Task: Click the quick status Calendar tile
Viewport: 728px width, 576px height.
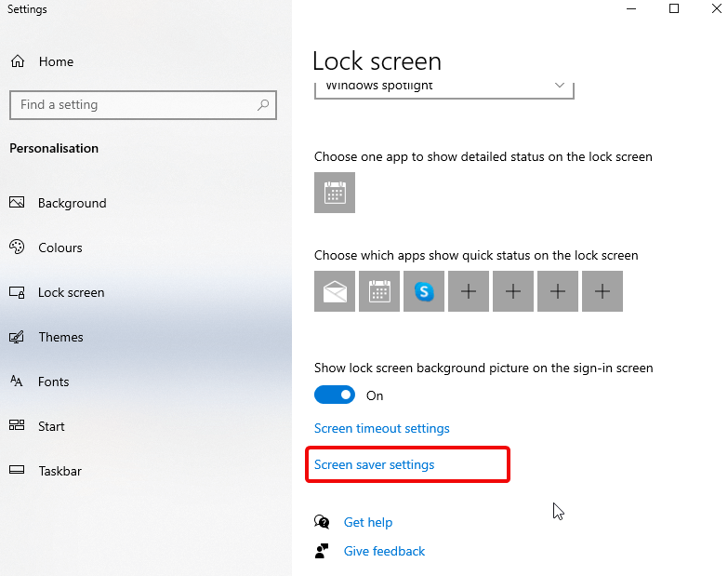Action: coord(379,291)
